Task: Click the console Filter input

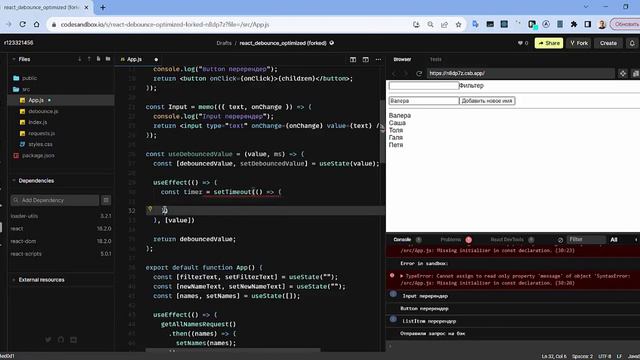Action: 585,240
